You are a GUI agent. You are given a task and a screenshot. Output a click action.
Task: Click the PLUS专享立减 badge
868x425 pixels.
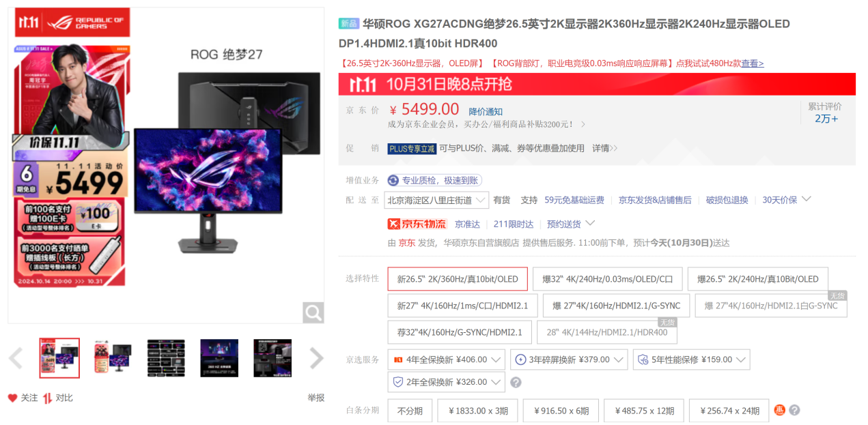[412, 149]
